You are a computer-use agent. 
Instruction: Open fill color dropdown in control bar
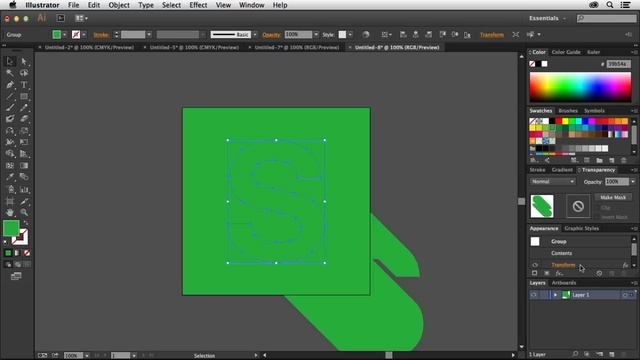(x=64, y=35)
